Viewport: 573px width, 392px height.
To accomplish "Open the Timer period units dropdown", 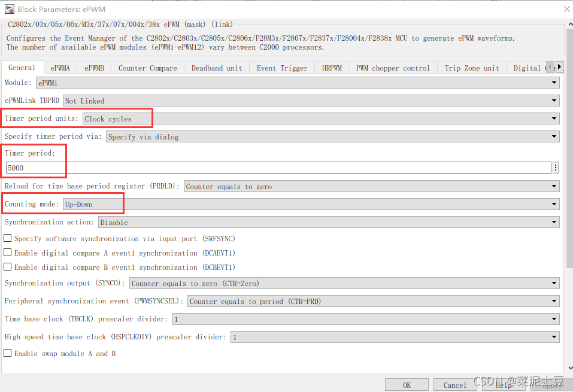I will click(x=321, y=118).
